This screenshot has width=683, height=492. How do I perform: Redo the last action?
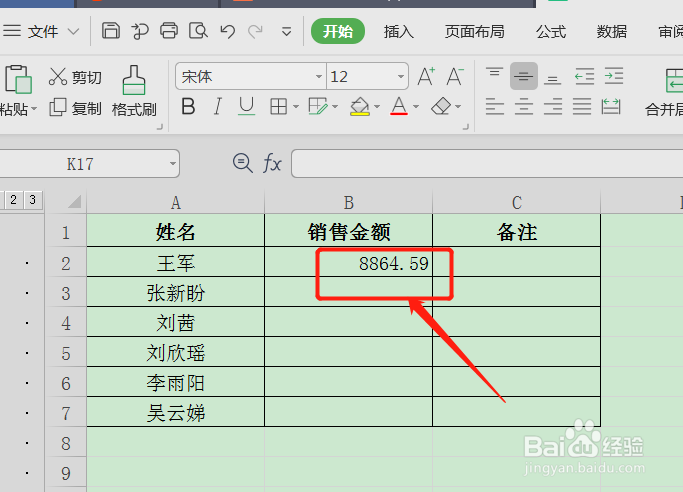tap(255, 31)
